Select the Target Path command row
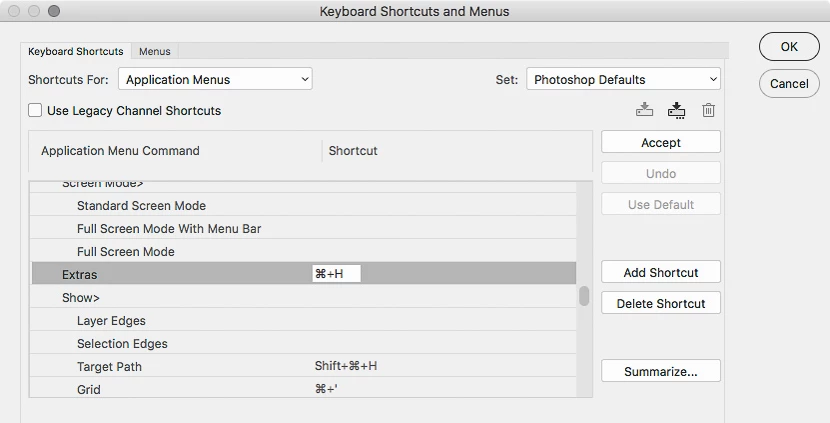Screen dimensions: 830x423 (x=303, y=366)
